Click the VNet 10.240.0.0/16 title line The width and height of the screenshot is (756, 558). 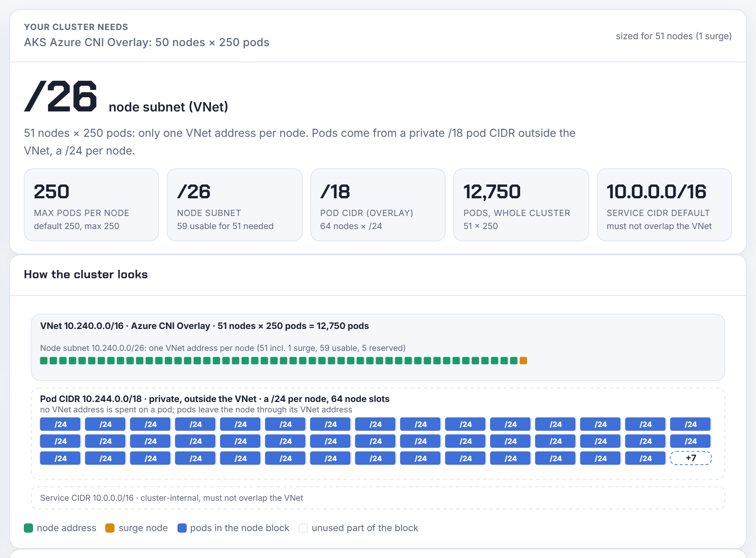204,326
